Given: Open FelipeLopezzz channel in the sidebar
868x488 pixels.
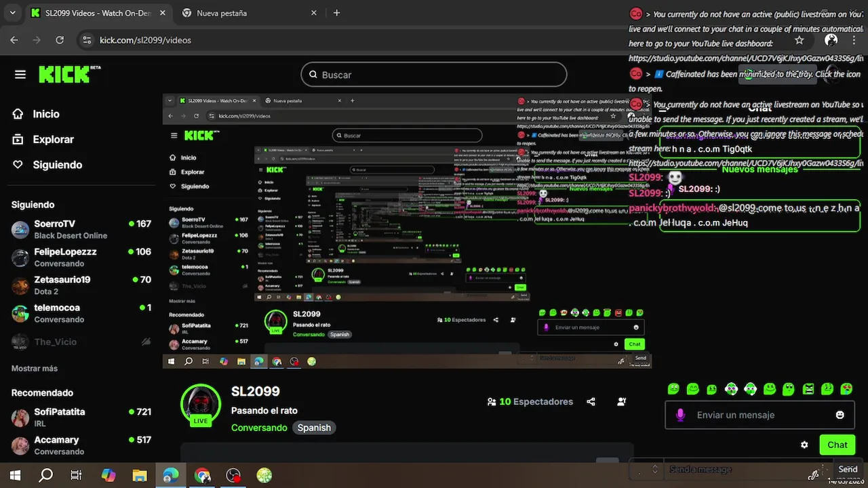Looking at the screenshot, I should point(81,257).
